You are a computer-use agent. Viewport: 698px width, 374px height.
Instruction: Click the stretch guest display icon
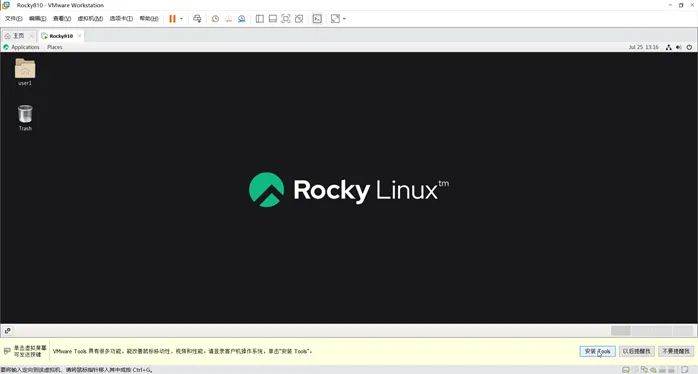[x=335, y=19]
